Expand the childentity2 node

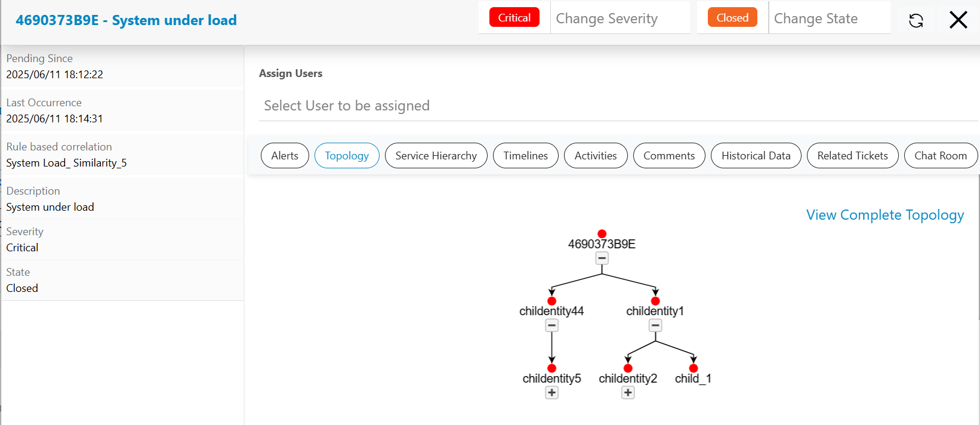[628, 393]
